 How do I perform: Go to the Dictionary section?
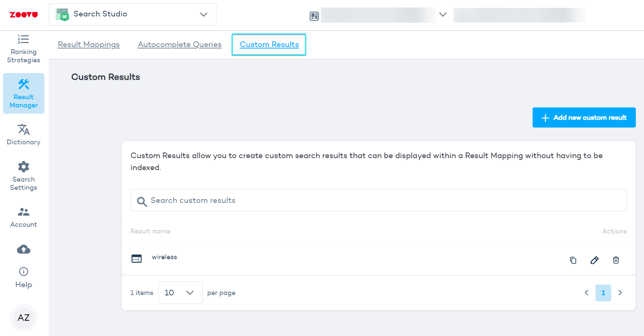pyautogui.click(x=23, y=134)
